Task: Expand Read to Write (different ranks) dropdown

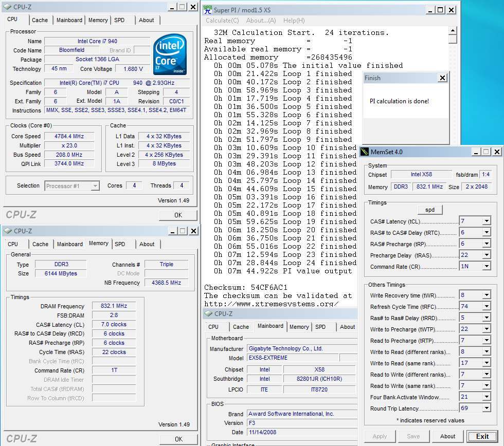Action: tap(487, 374)
